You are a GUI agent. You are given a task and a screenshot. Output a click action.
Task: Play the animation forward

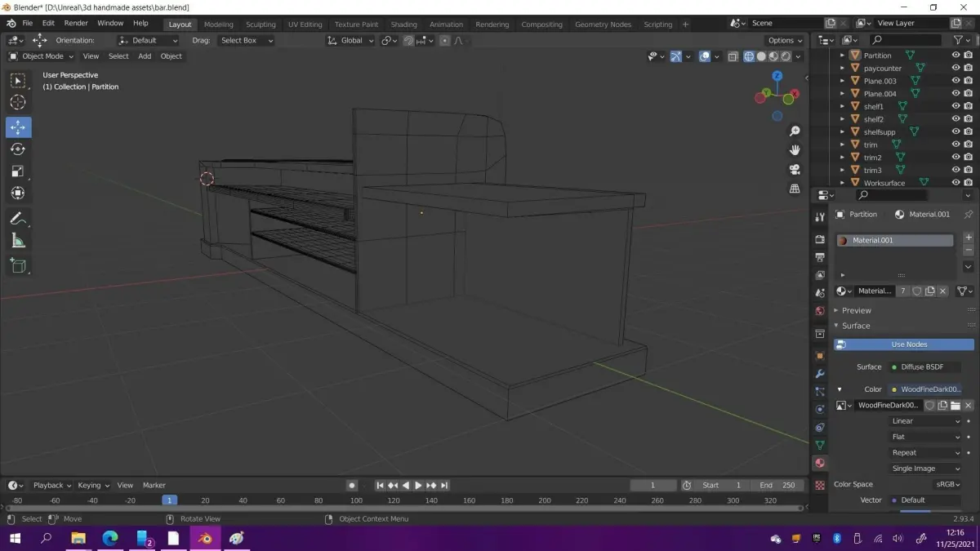418,485
